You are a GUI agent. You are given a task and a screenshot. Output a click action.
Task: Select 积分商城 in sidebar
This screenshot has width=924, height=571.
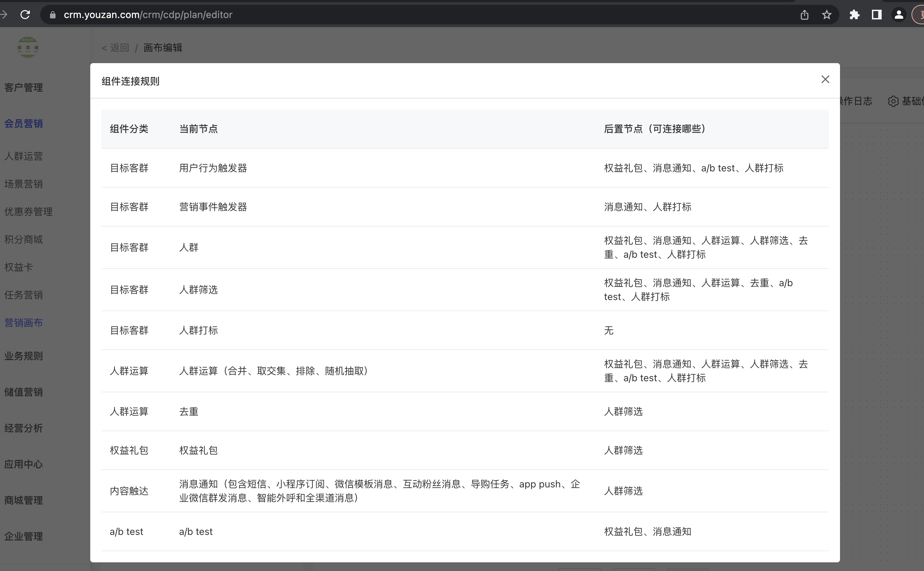pos(23,239)
